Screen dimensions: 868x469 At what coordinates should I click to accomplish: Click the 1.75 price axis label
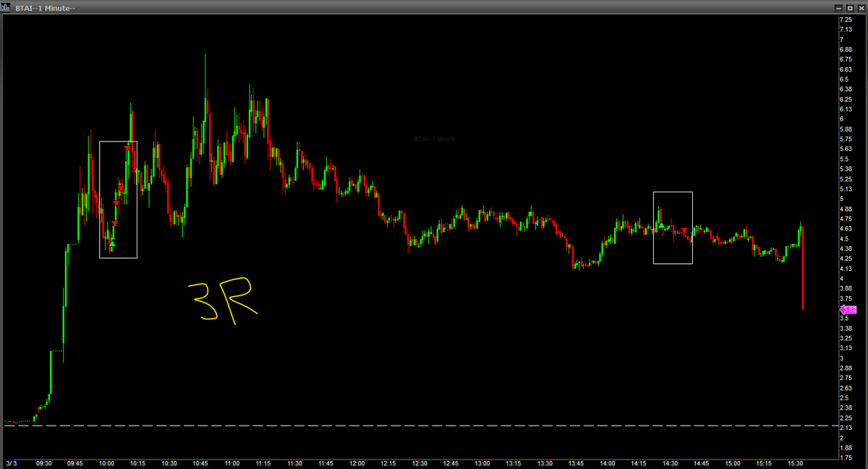coord(845,457)
